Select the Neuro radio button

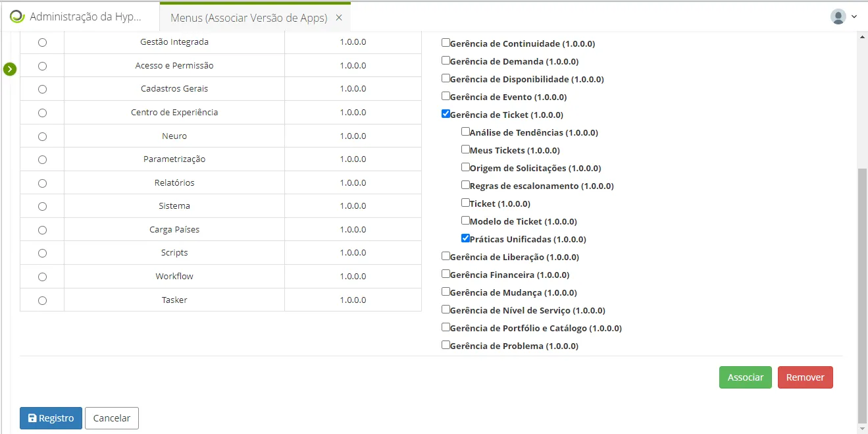[x=43, y=136]
